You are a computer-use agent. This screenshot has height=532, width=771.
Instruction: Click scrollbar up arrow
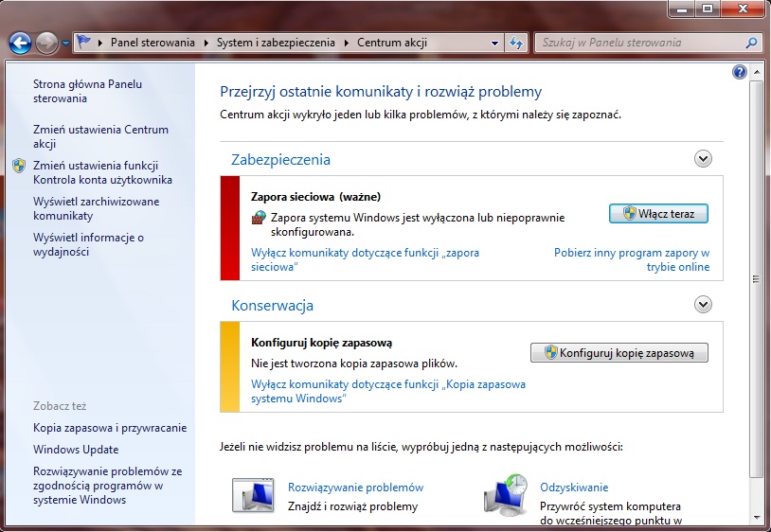click(756, 73)
